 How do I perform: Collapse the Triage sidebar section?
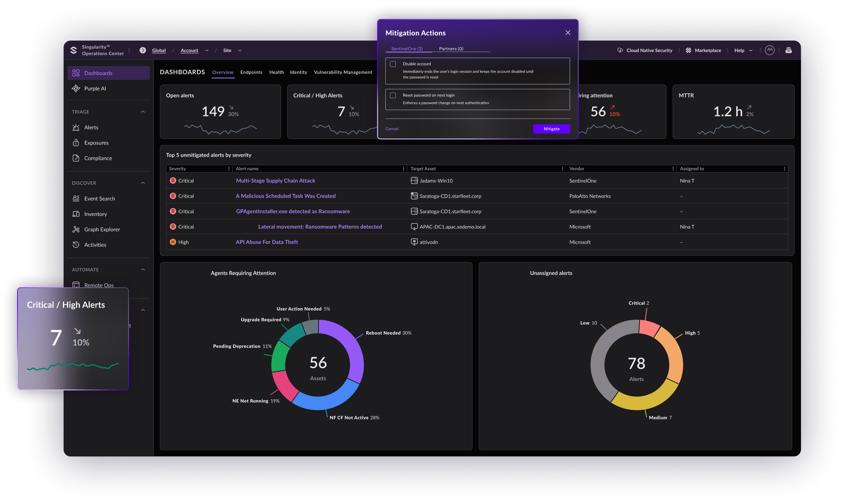[143, 112]
